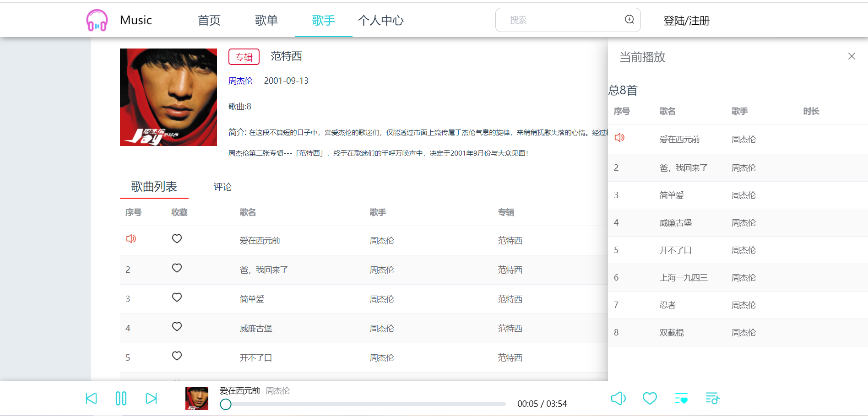Click the album cover thumbnail in player bar
Viewport: 868px width, 416px height.
click(196, 398)
